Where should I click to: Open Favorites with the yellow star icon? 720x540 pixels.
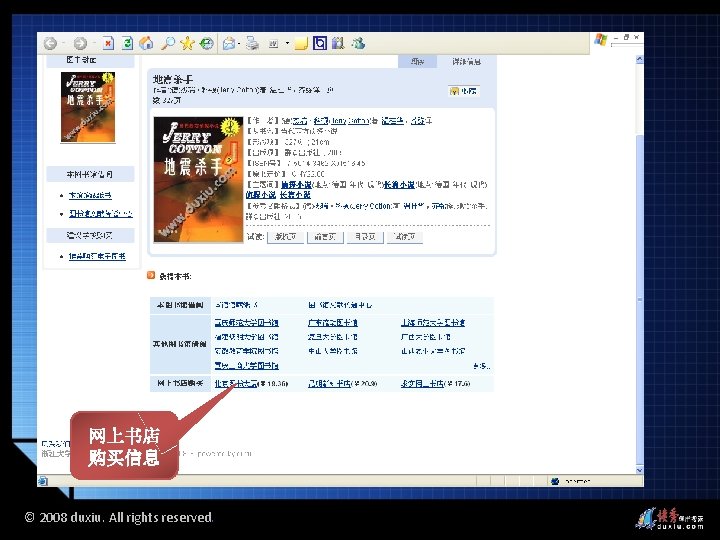187,44
